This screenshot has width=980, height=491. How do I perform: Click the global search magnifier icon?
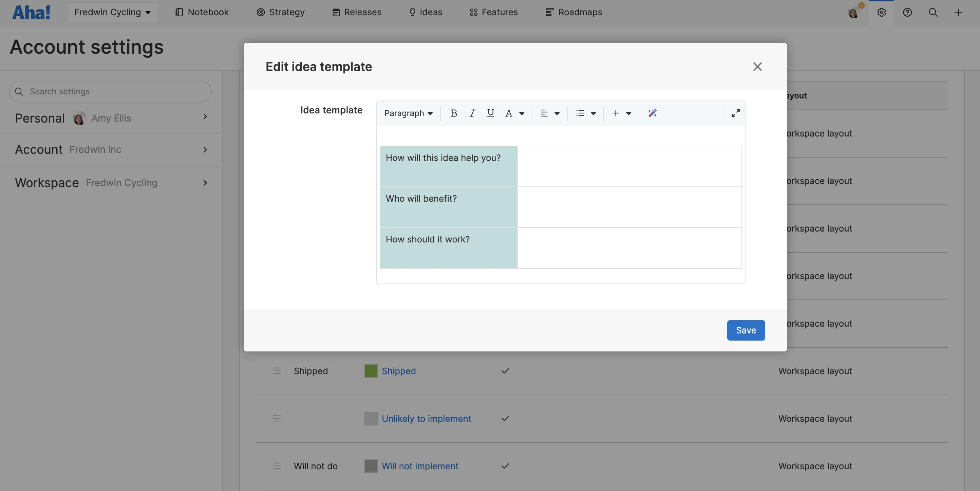tap(933, 12)
